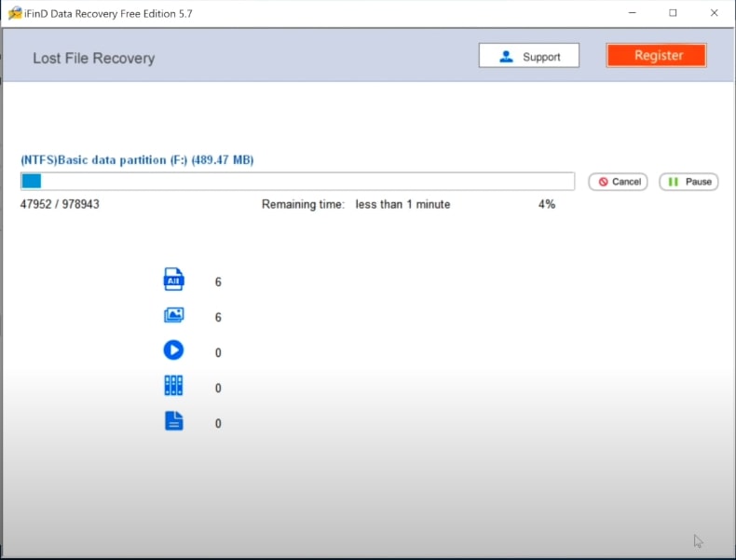Open the Support button

528,56
